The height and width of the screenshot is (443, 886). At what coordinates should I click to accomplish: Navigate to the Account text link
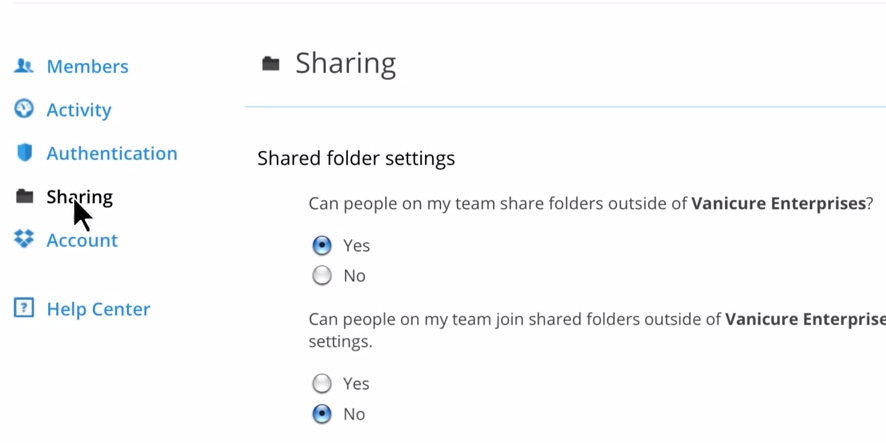(x=82, y=240)
